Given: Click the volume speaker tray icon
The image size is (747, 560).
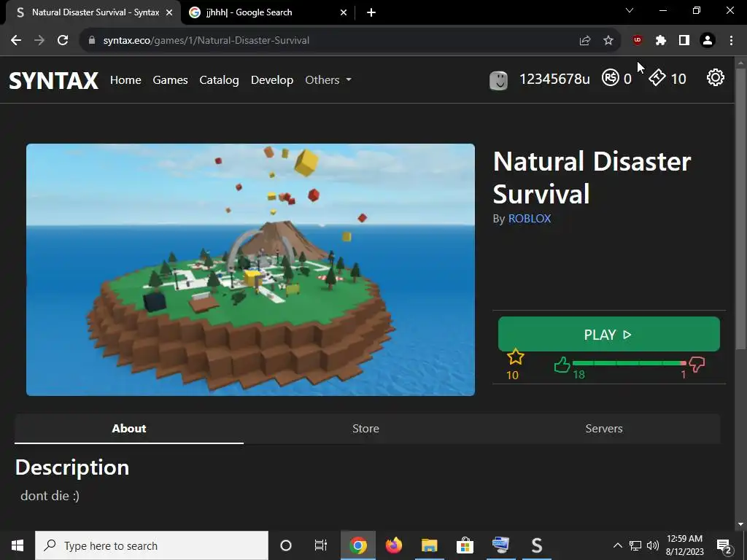Looking at the screenshot, I should (653, 545).
